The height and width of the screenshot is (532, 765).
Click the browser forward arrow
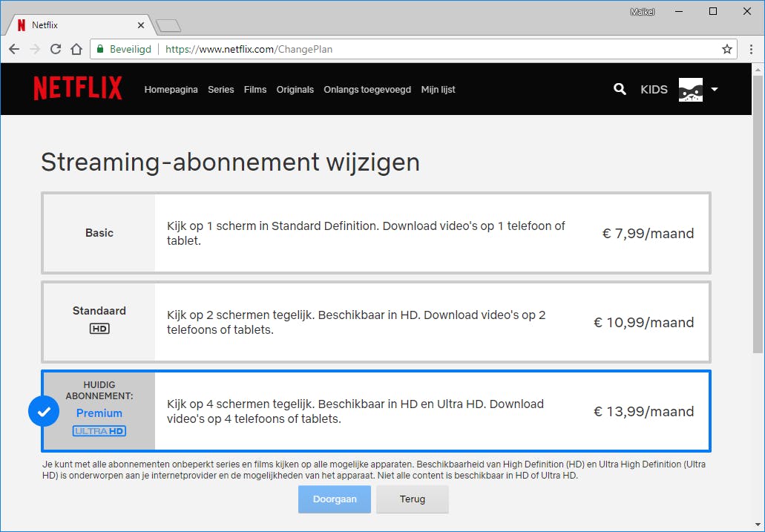coord(35,49)
